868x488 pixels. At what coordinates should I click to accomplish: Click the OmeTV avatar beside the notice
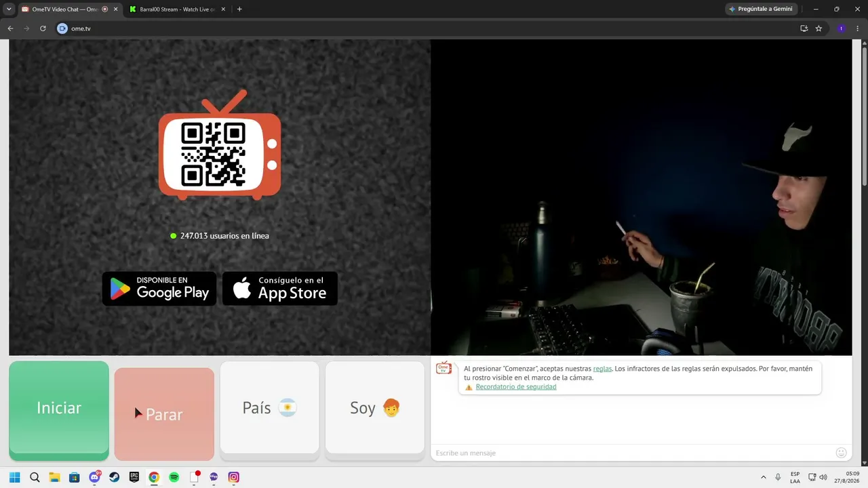[444, 368]
